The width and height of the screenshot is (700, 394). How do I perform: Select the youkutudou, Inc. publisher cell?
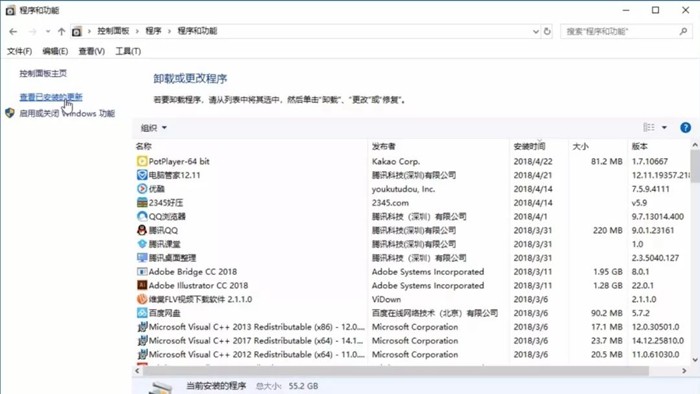403,189
